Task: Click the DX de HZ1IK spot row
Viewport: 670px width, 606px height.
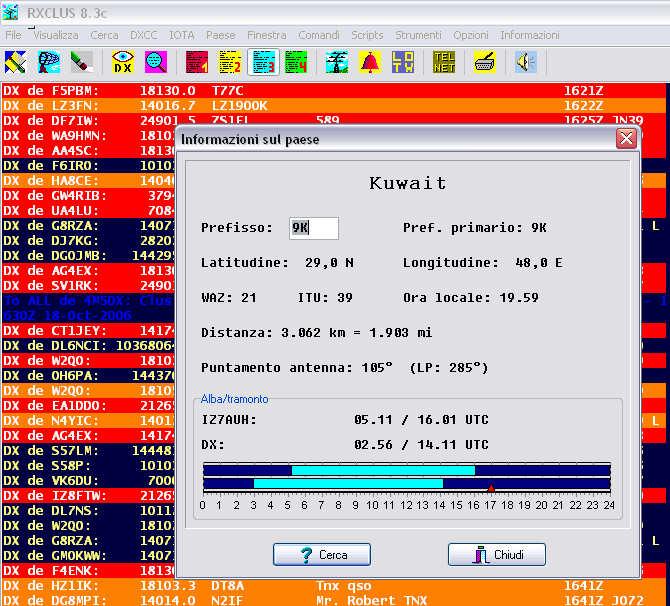Action: pos(333,585)
